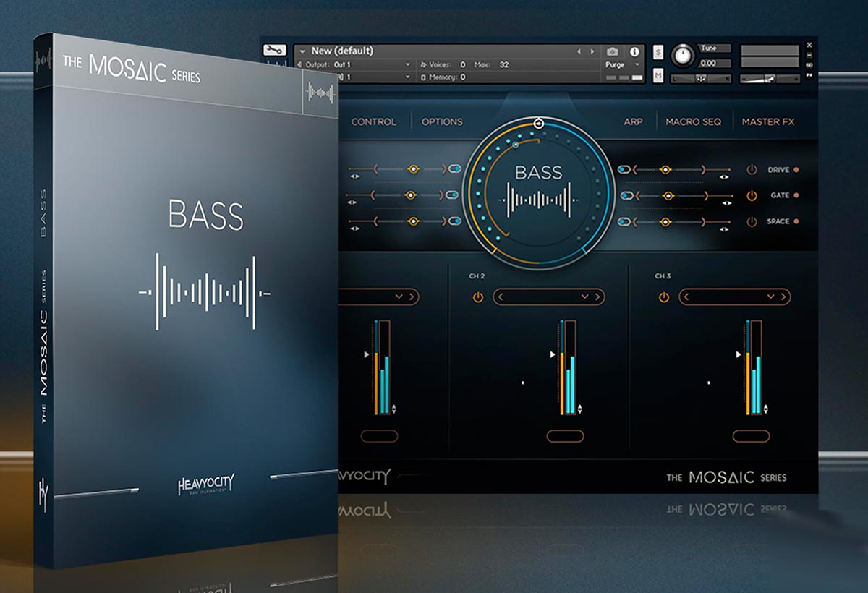Click the SPACE slider handle
Image resolution: width=868 pixels, height=593 pixels.
point(665,221)
